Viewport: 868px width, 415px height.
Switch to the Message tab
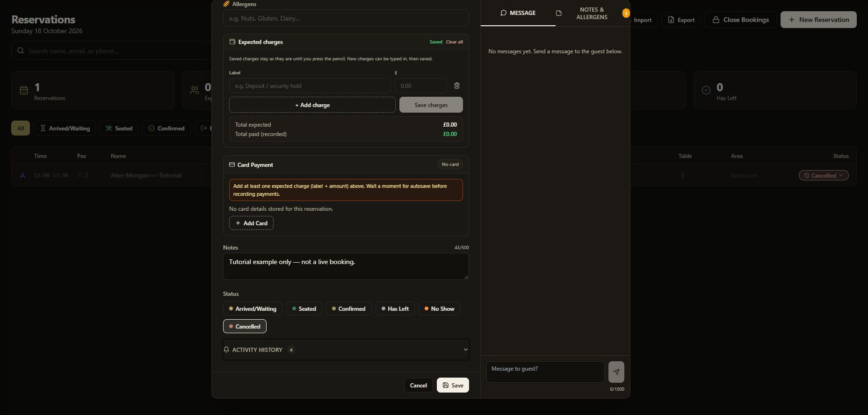click(518, 13)
